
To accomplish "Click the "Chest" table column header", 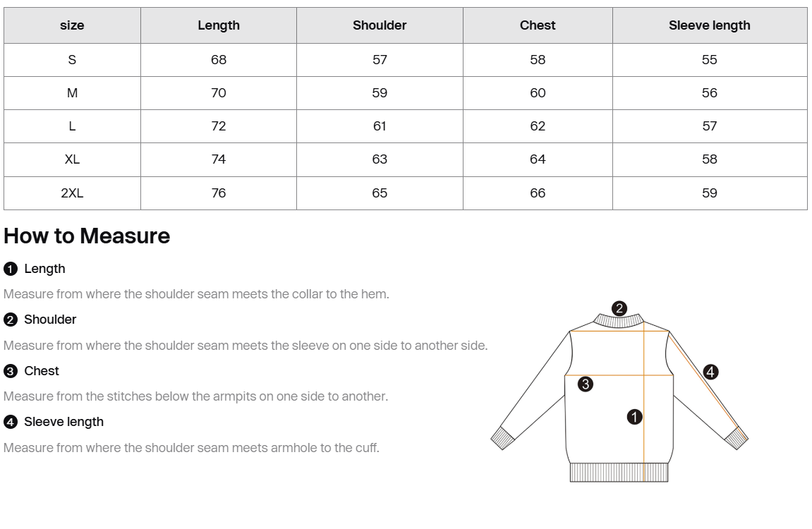I will [538, 25].
